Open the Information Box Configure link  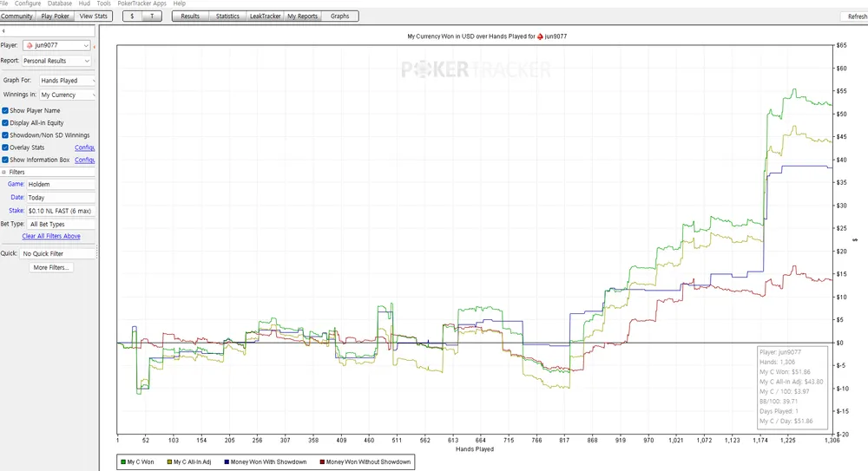85,160
